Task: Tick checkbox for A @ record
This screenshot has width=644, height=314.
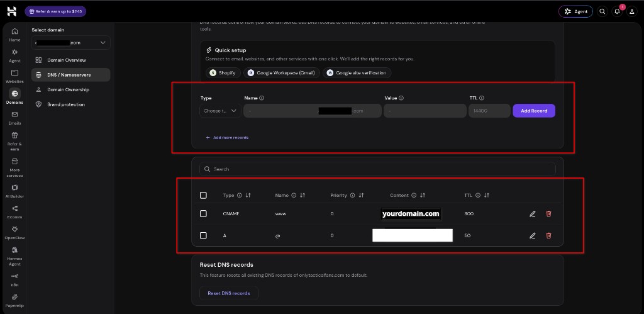Action: pyautogui.click(x=203, y=235)
